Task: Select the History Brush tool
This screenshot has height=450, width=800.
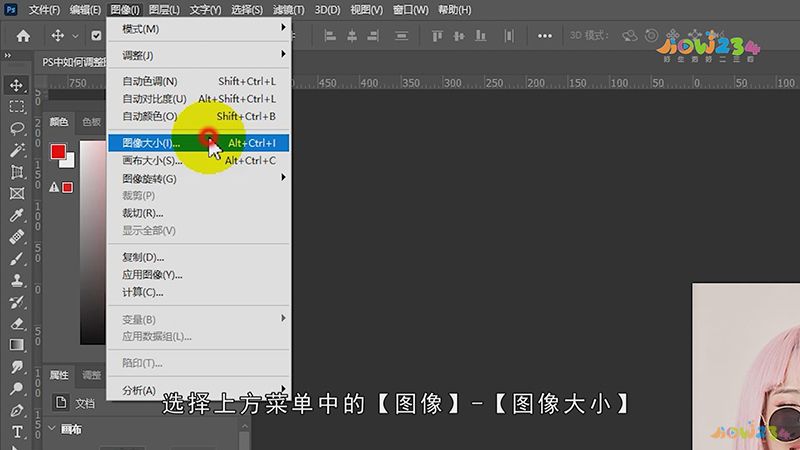Action: 16,302
